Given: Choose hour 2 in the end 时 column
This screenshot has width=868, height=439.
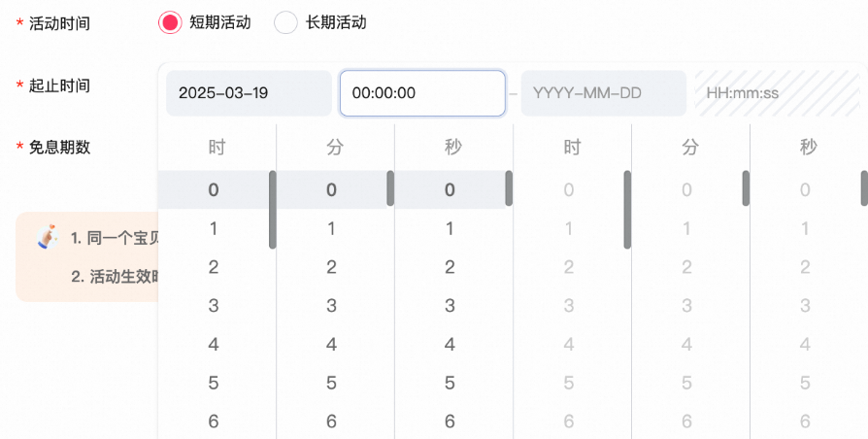Looking at the screenshot, I should click(x=569, y=267).
